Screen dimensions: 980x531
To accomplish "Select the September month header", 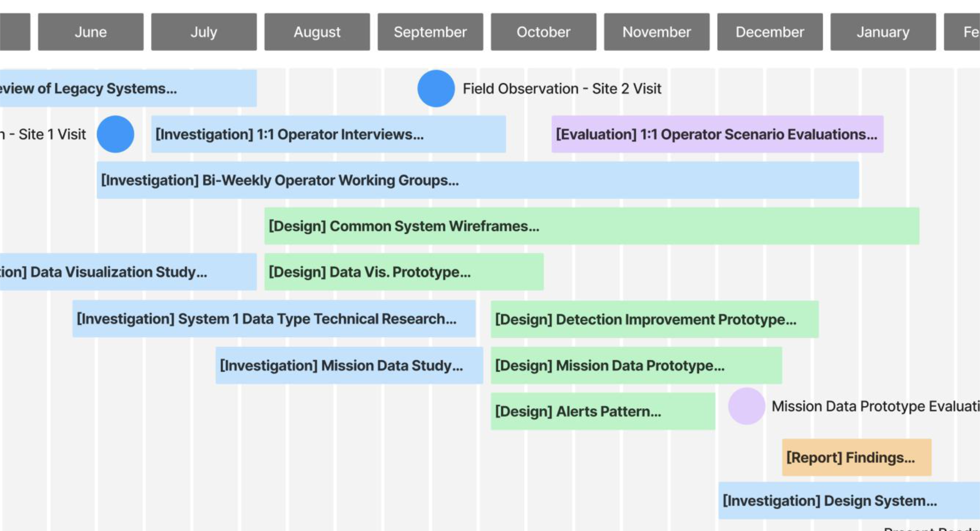I will tap(430, 32).
